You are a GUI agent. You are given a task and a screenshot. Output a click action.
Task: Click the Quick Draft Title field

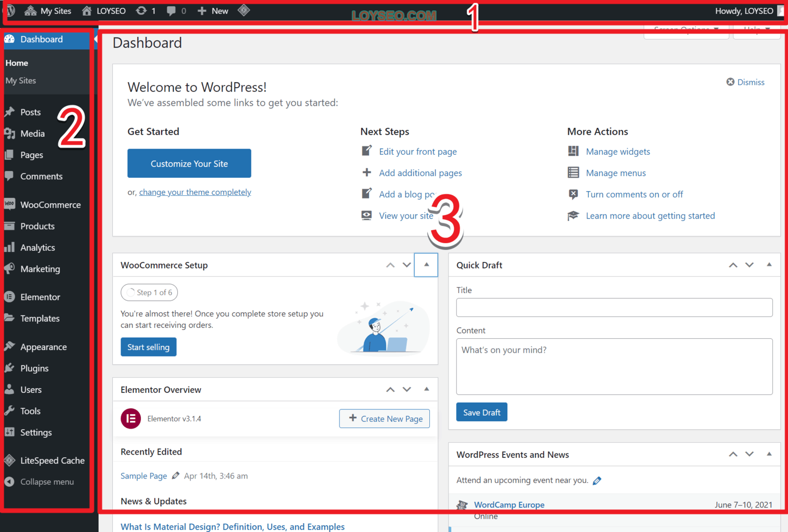coord(614,308)
